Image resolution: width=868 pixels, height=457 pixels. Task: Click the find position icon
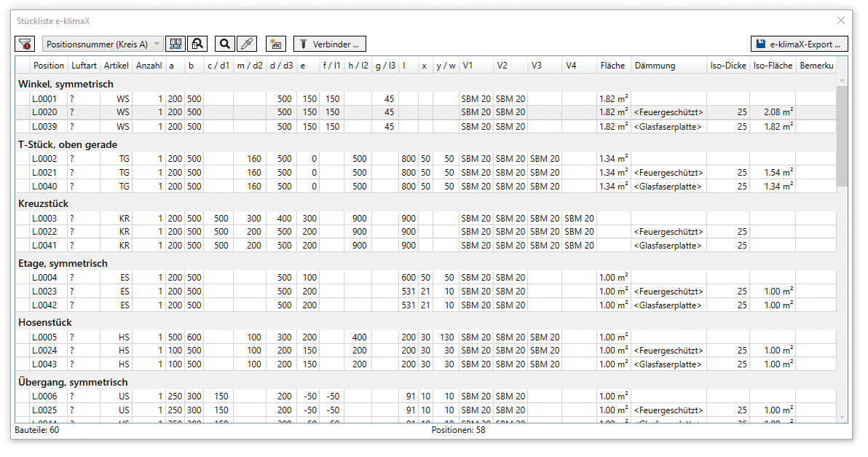[197, 44]
